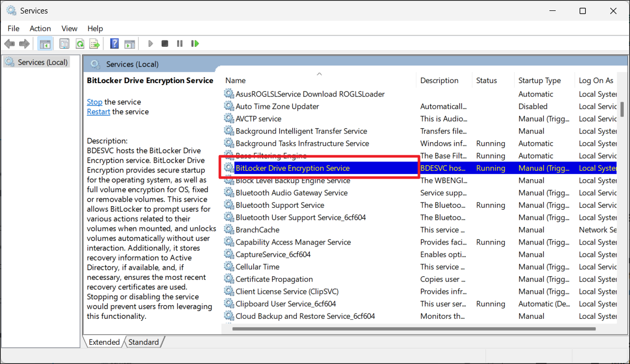The width and height of the screenshot is (630, 364).
Task: Open Help using the blue question mark icon
Action: point(114,44)
